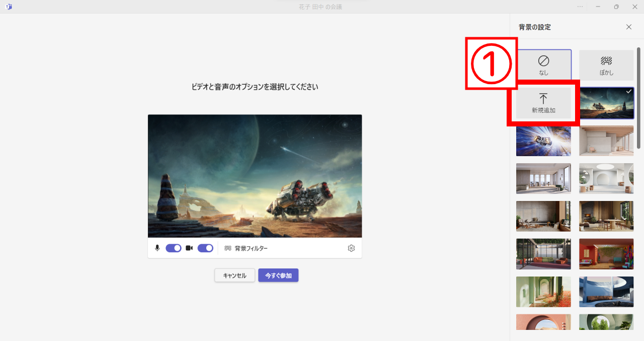The image size is (644, 341).
Task: Toggle the microphone switch
Action: [x=174, y=248]
